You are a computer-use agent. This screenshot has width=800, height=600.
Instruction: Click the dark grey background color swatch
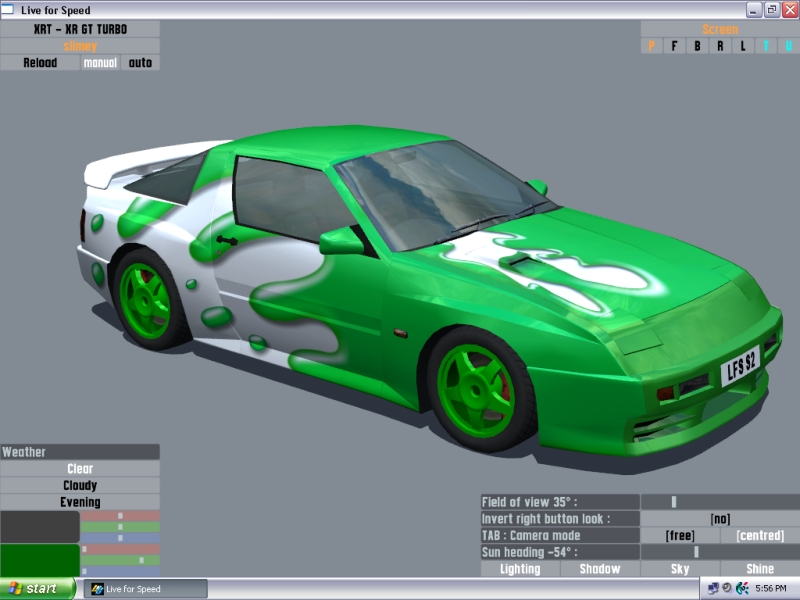(40, 527)
